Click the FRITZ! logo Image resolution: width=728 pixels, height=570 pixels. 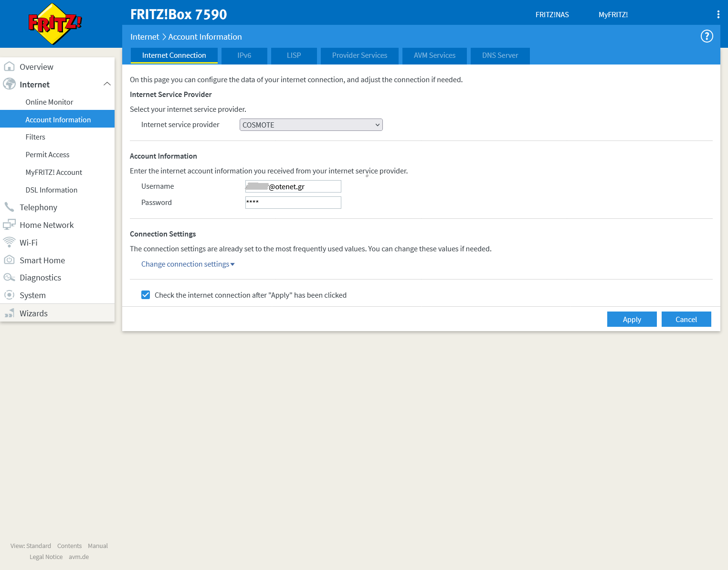[55, 23]
